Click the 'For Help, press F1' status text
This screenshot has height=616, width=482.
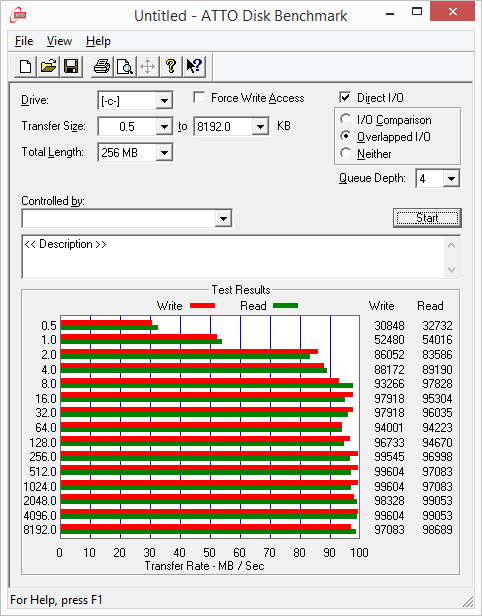pos(56,600)
